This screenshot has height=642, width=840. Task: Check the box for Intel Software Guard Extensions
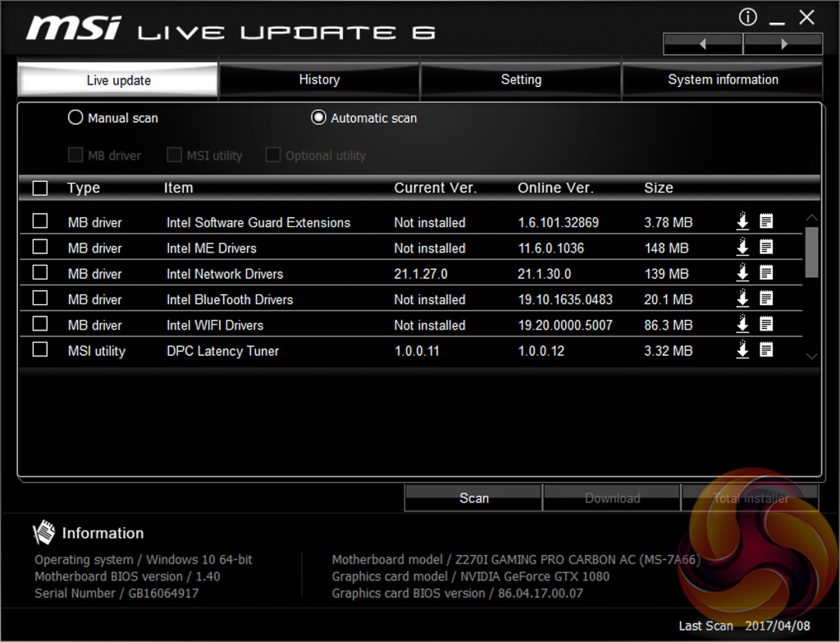[40, 221]
